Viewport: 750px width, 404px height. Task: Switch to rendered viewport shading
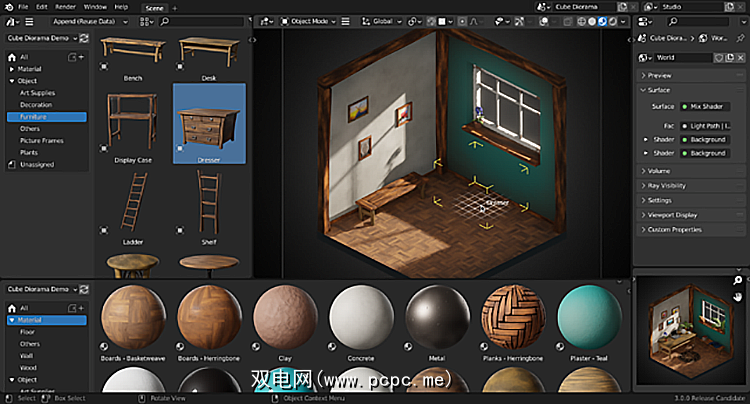pyautogui.click(x=612, y=21)
